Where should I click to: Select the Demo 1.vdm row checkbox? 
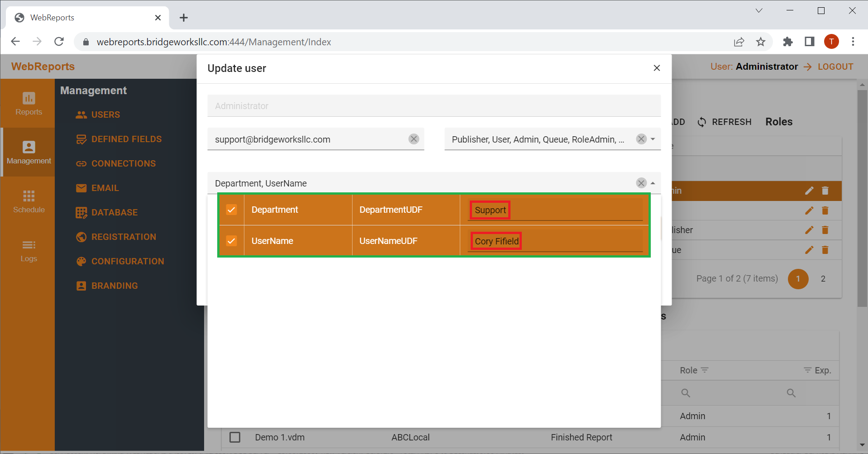[235, 437]
